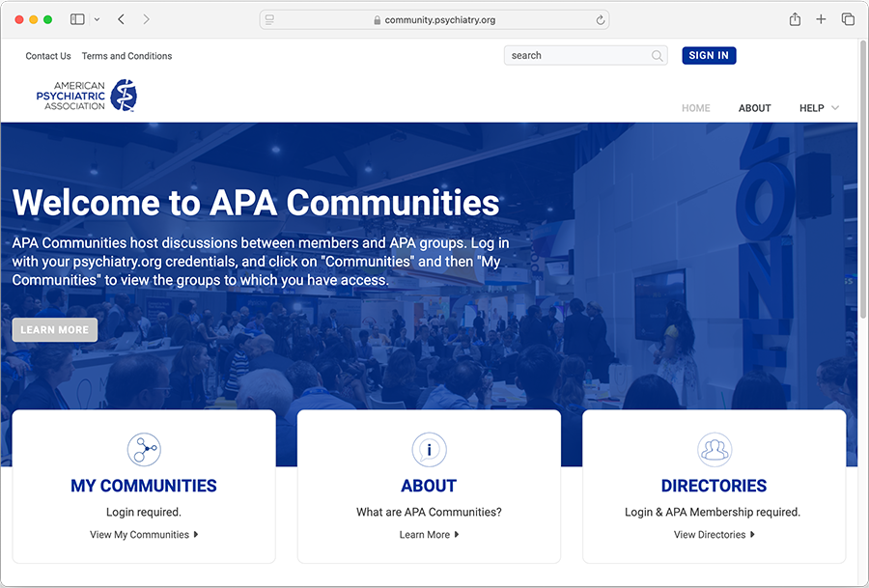Click the page vertical scrollbar
The width and height of the screenshot is (869, 588).
863,180
